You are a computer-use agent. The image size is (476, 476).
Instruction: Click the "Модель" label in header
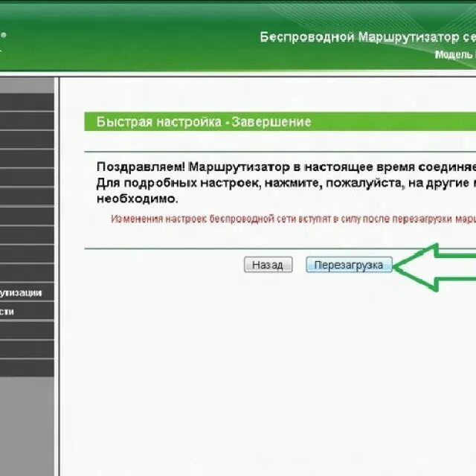[x=454, y=54]
